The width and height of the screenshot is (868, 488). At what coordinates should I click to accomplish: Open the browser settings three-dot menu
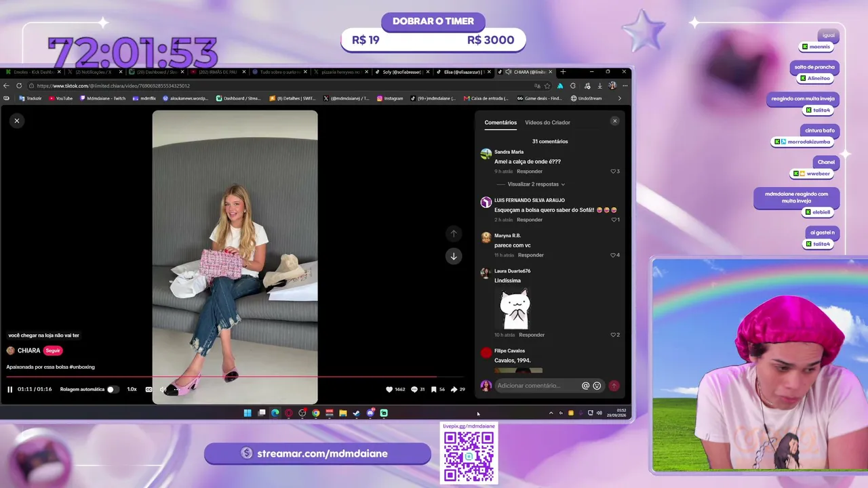(x=625, y=86)
